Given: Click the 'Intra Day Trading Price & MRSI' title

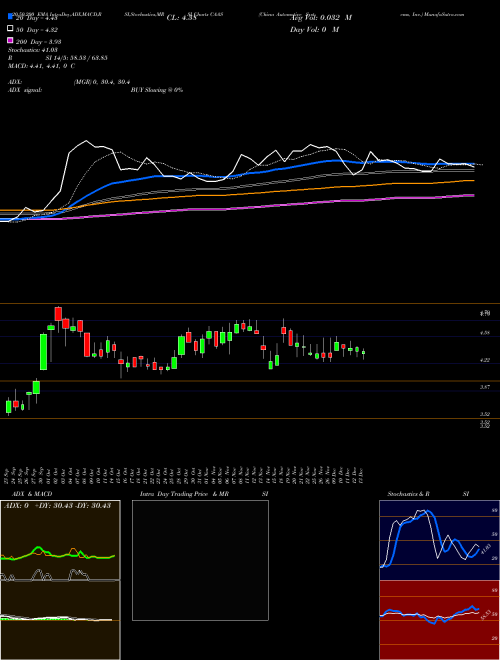Looking at the screenshot, I should (204, 494).
